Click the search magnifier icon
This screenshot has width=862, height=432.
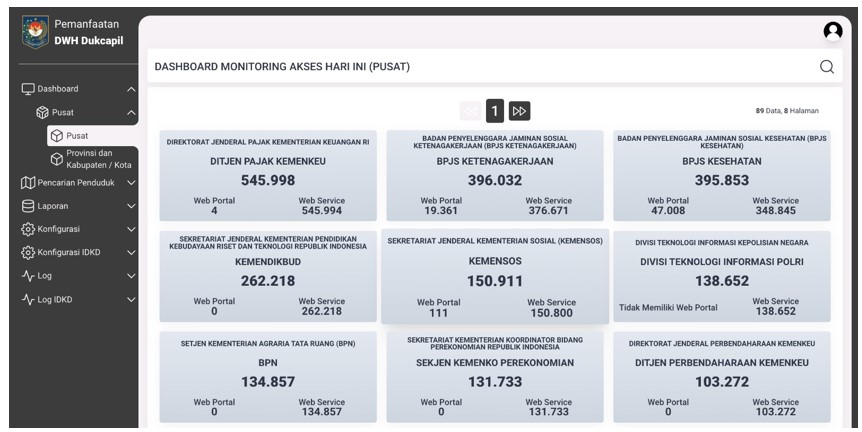point(827,67)
